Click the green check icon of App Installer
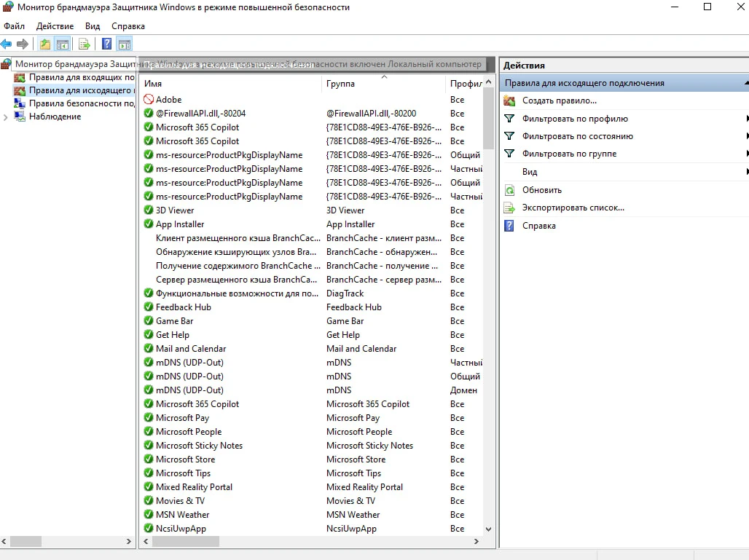This screenshot has width=749, height=560. point(149,224)
